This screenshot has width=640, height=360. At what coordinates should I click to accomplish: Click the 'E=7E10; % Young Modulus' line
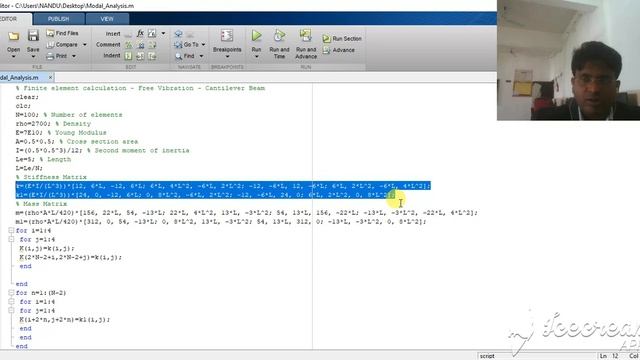coord(61,133)
